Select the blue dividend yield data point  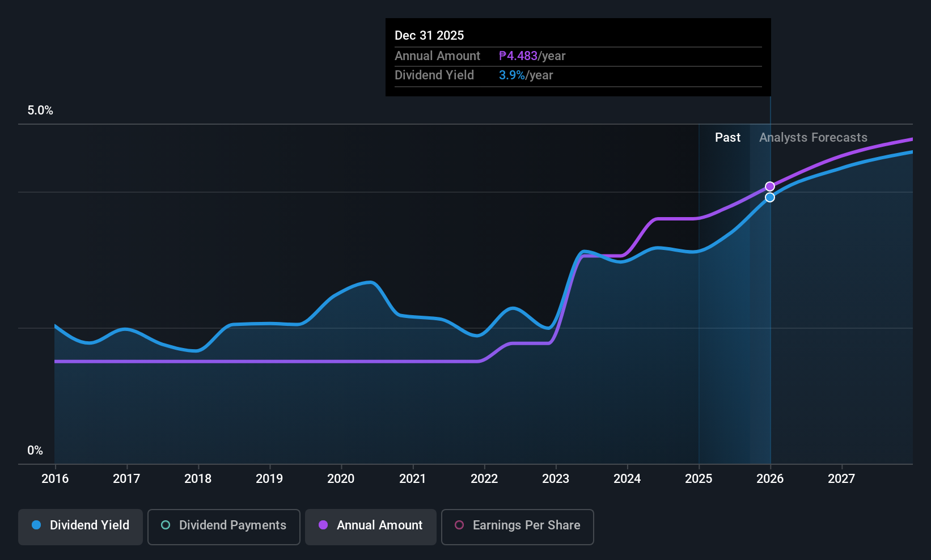(770, 197)
